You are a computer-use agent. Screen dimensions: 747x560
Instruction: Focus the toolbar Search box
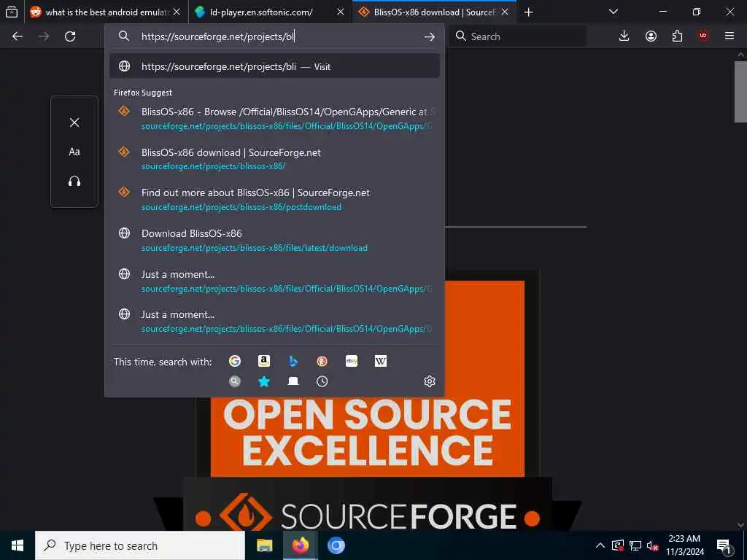pyautogui.click(x=519, y=36)
